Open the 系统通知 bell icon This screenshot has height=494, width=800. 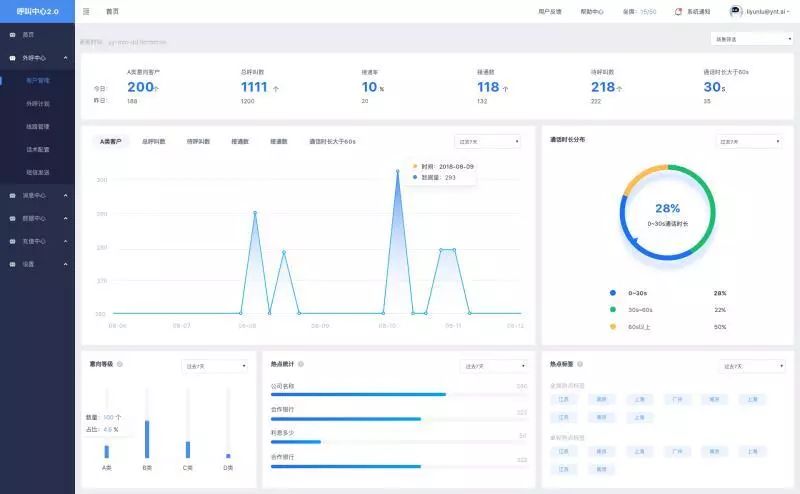[678, 11]
